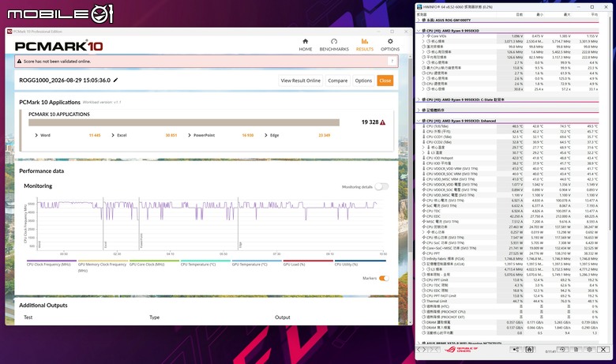Click the Excel score '30 851'
The height and width of the screenshot is (364, 616).
171,135
